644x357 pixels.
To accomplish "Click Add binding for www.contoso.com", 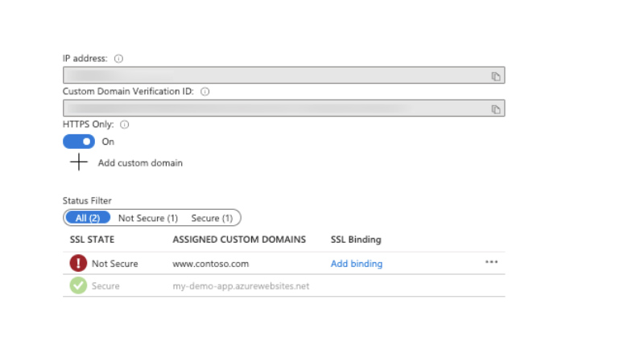I will (357, 264).
